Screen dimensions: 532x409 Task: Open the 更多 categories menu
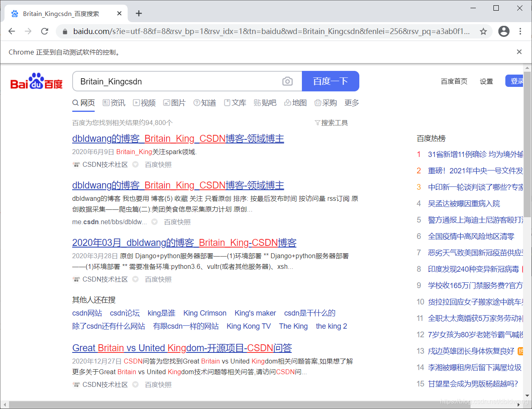pyautogui.click(x=352, y=103)
